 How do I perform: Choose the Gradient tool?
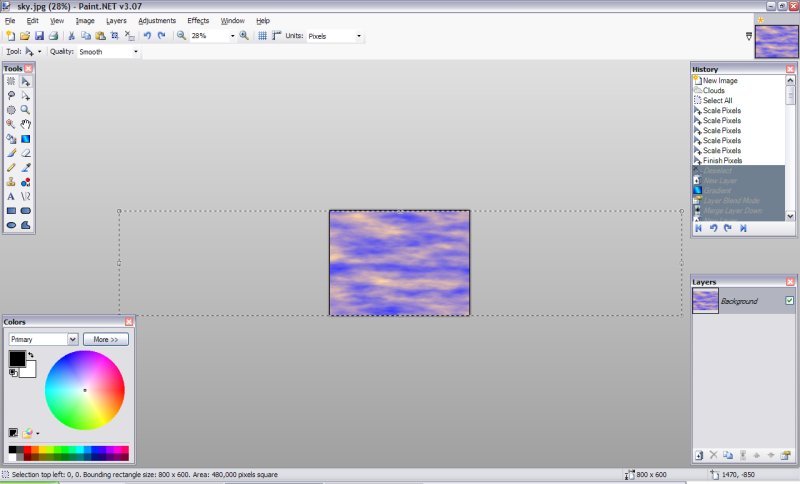click(26, 139)
